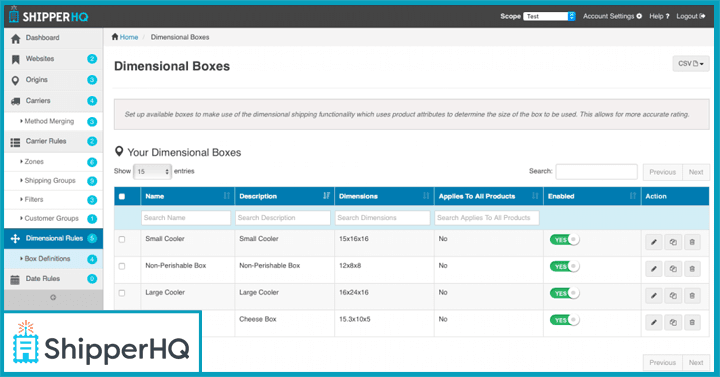Click the main Search input field
This screenshot has height=377, width=720.
click(596, 172)
